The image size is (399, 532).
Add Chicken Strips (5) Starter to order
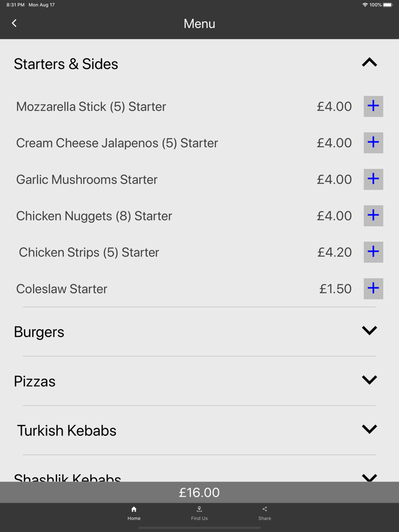(373, 252)
